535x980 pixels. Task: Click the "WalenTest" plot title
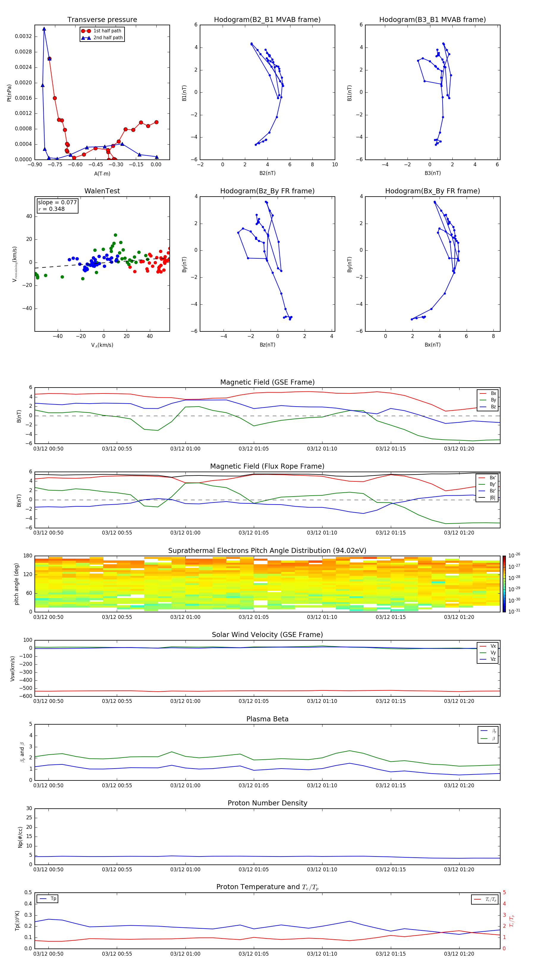click(102, 191)
